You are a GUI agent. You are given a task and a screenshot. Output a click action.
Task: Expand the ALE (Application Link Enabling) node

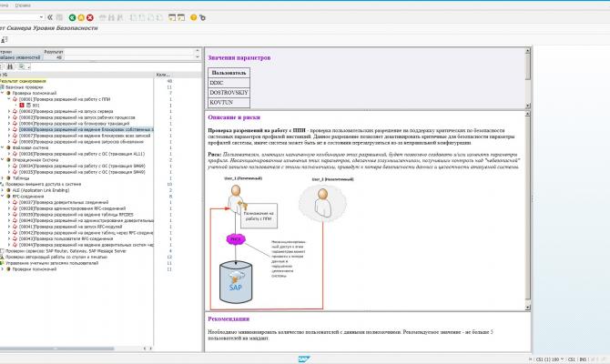(x=3, y=190)
